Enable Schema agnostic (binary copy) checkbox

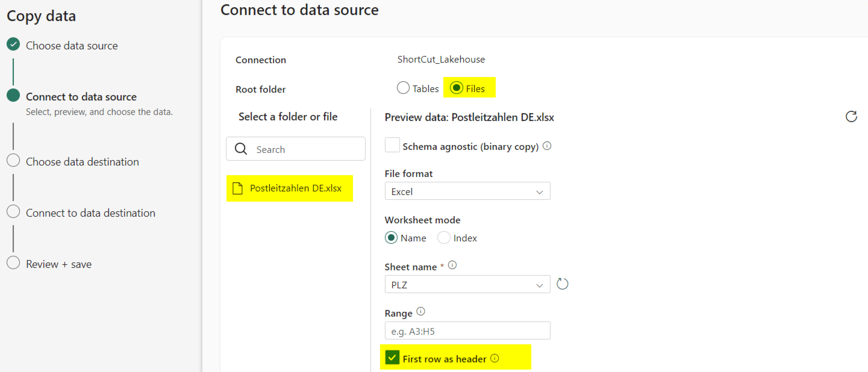(x=392, y=145)
